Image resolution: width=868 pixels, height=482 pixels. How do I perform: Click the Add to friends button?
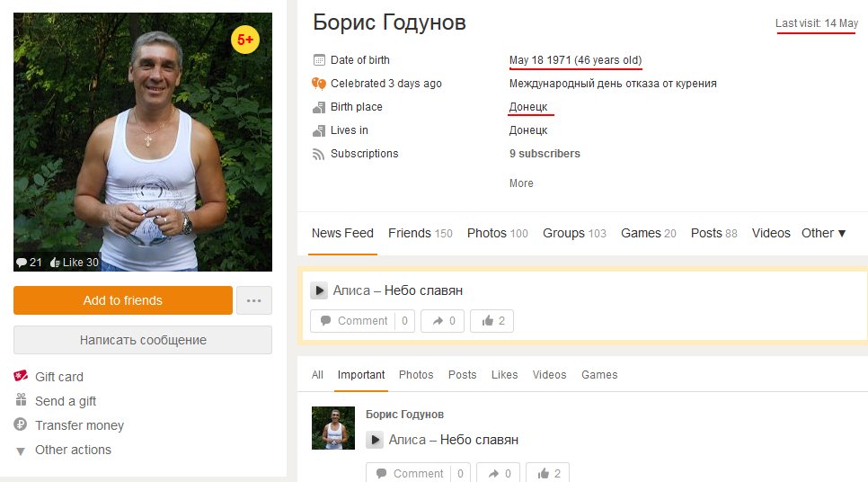coord(123,300)
